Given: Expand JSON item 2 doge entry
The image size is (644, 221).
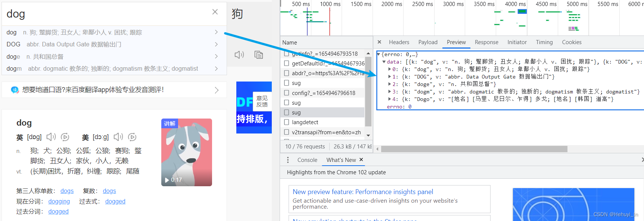Looking at the screenshot, I should coord(389,84).
